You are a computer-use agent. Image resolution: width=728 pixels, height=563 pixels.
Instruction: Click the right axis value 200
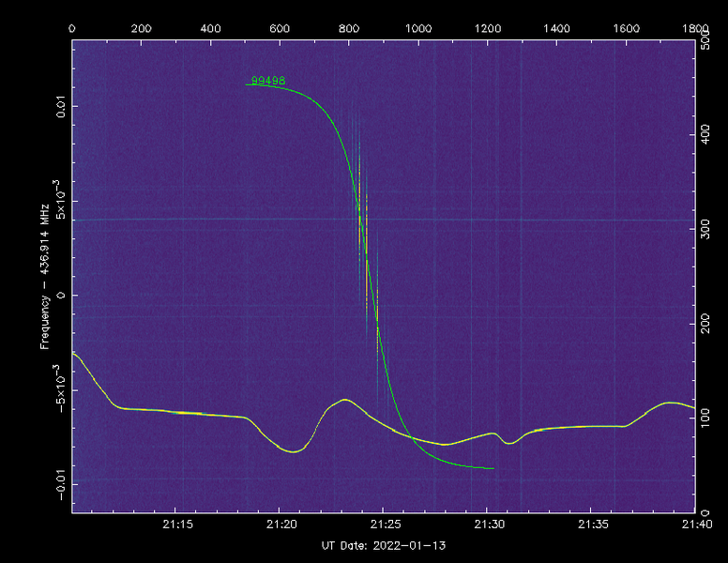pos(705,324)
